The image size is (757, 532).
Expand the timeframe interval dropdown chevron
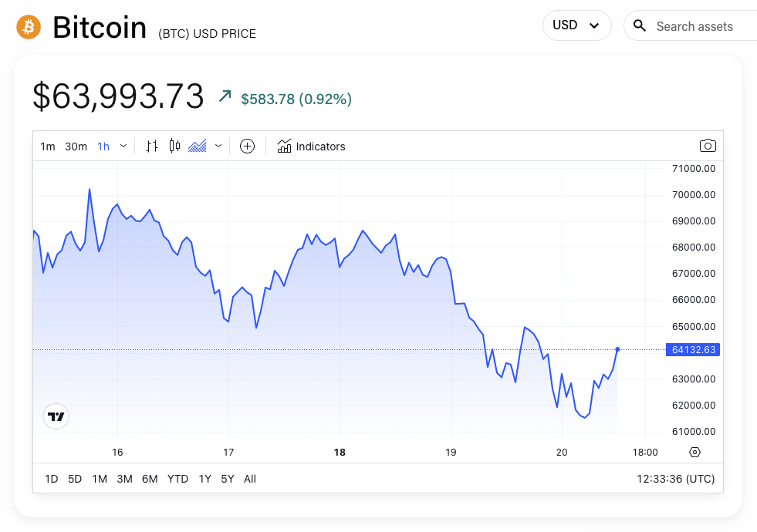(x=123, y=145)
